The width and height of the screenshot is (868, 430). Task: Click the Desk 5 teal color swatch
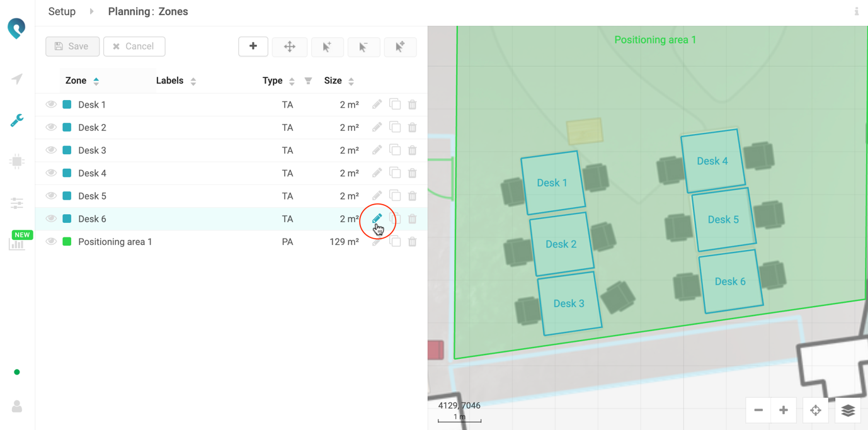[67, 196]
